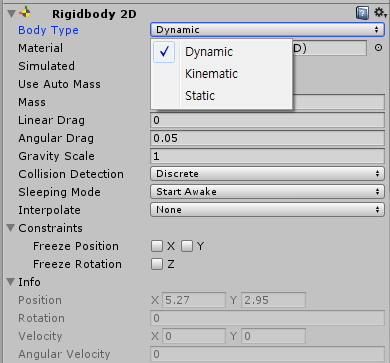Click the Angular Velocity value field
The height and width of the screenshot is (363, 390).
(267, 354)
